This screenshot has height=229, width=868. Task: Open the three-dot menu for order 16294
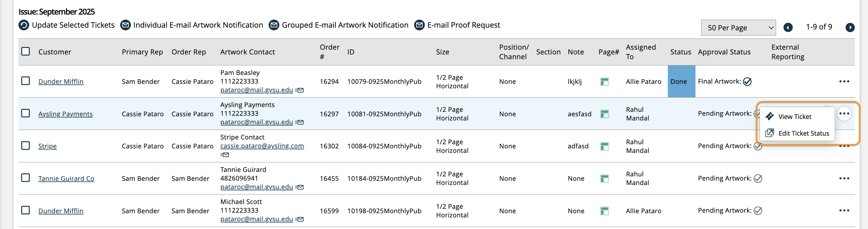tap(844, 81)
